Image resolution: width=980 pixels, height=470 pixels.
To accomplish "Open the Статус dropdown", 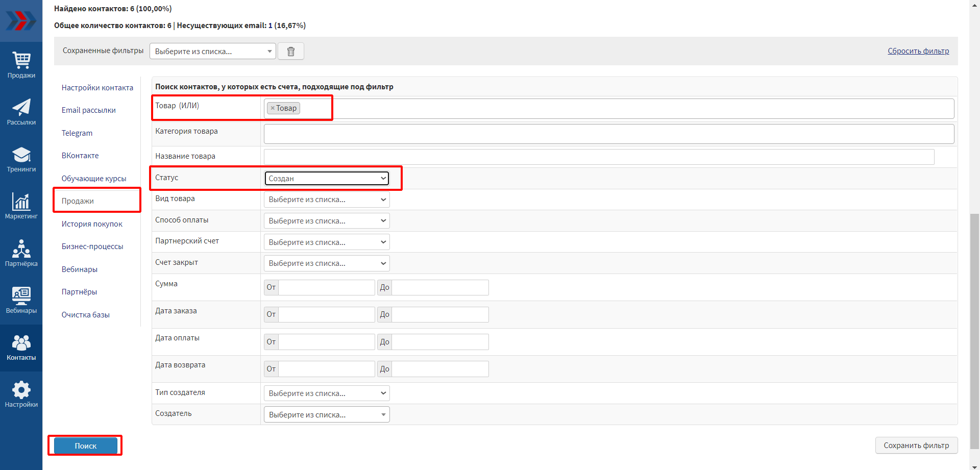I will point(327,178).
